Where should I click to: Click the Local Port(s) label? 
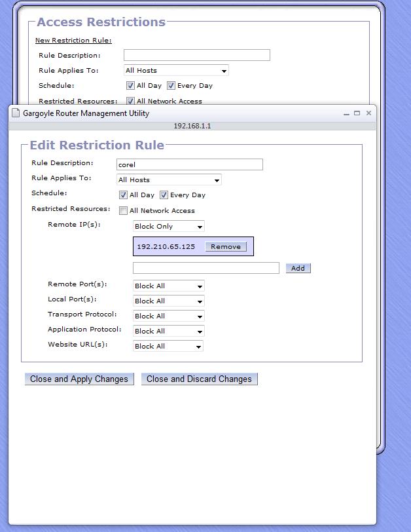(72, 299)
